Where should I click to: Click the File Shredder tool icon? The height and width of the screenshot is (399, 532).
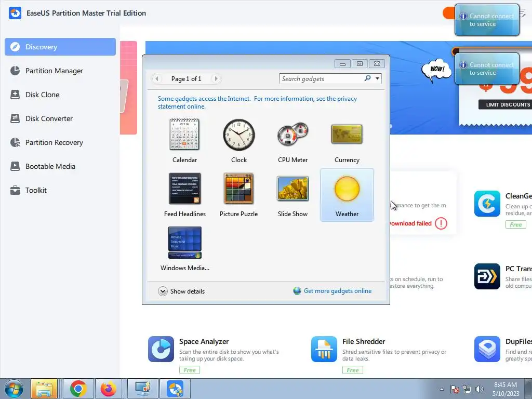[x=324, y=349]
